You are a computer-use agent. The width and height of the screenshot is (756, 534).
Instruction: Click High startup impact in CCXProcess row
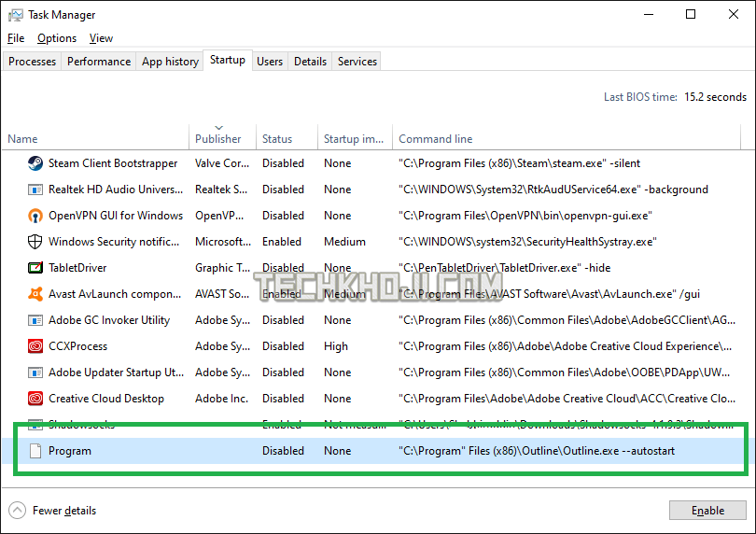336,345
